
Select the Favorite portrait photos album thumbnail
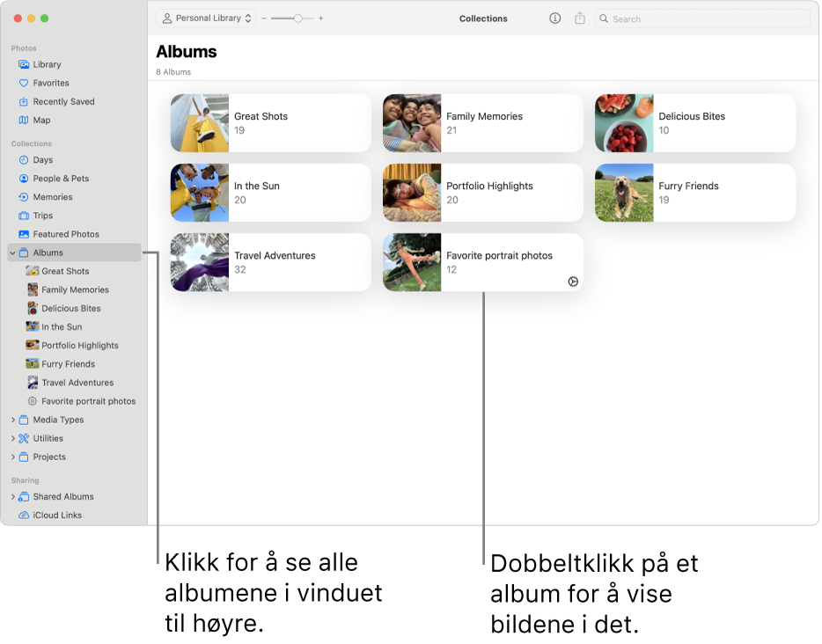(412, 262)
